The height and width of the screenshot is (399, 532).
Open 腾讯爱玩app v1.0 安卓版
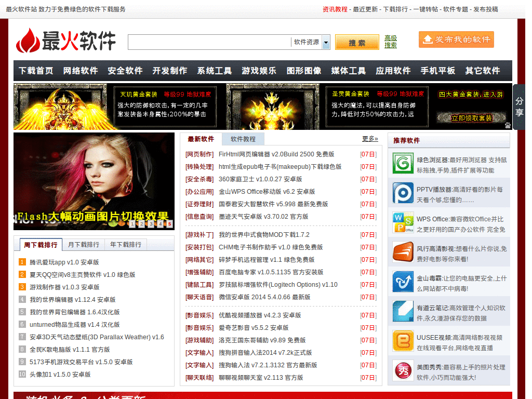point(64,262)
